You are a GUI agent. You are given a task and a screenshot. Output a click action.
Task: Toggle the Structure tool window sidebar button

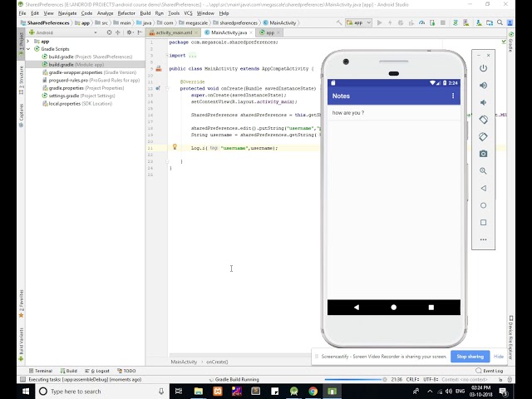21,80
